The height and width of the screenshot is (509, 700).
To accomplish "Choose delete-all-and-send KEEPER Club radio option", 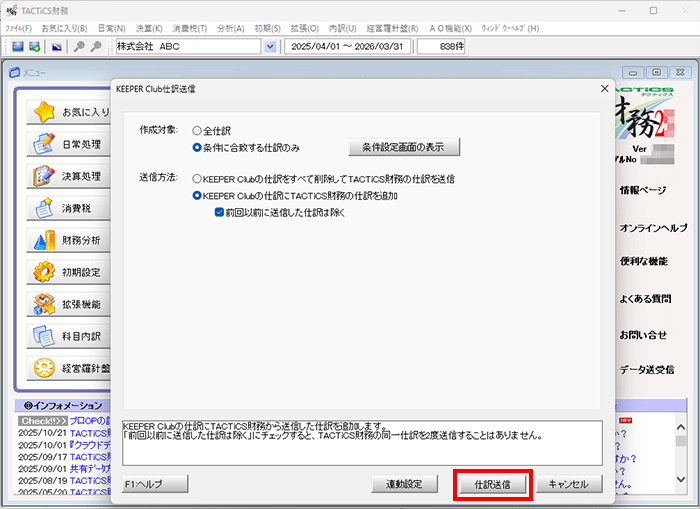I will tap(197, 178).
